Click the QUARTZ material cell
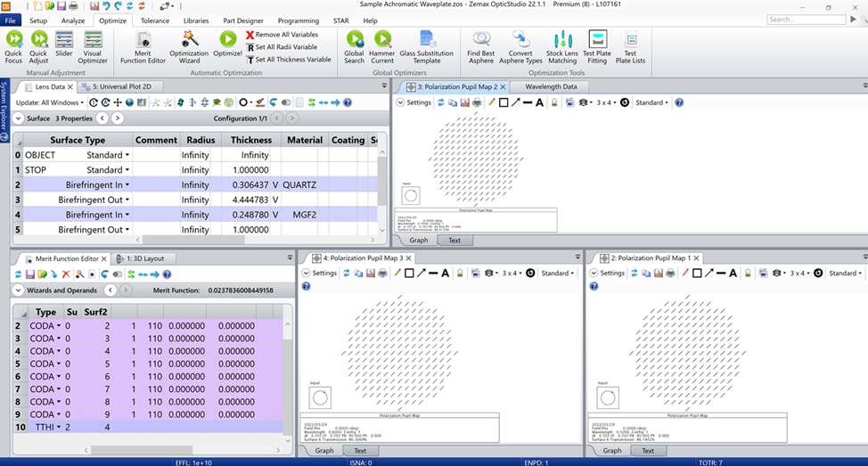868x466 pixels. click(303, 185)
